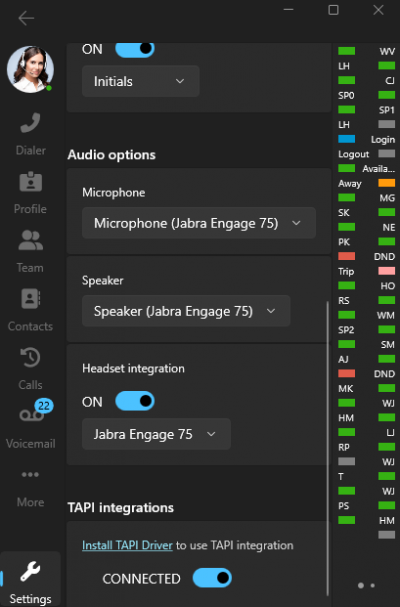Expand the Speaker (Jabra Engage 75) dropdown
The width and height of the screenshot is (400, 607).
click(186, 311)
